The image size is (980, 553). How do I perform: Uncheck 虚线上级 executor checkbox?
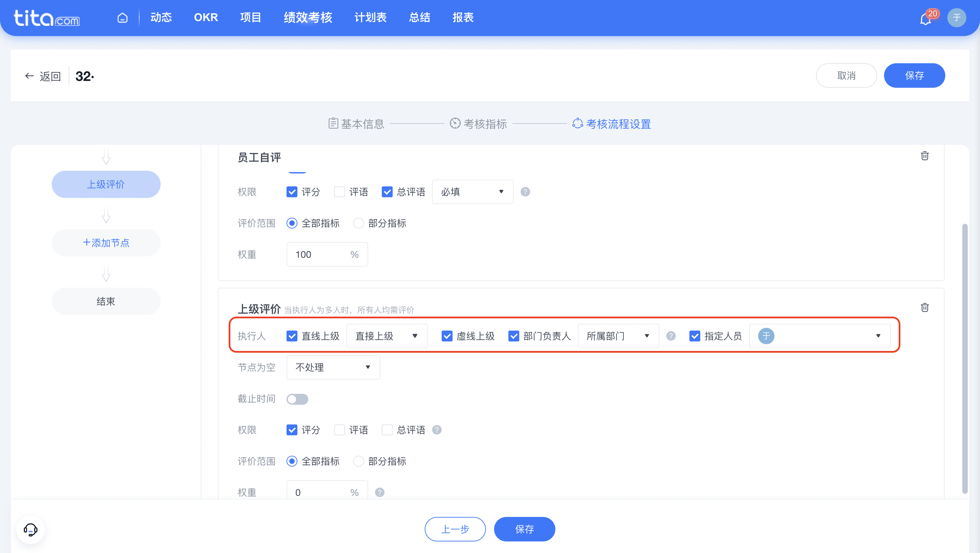(447, 336)
